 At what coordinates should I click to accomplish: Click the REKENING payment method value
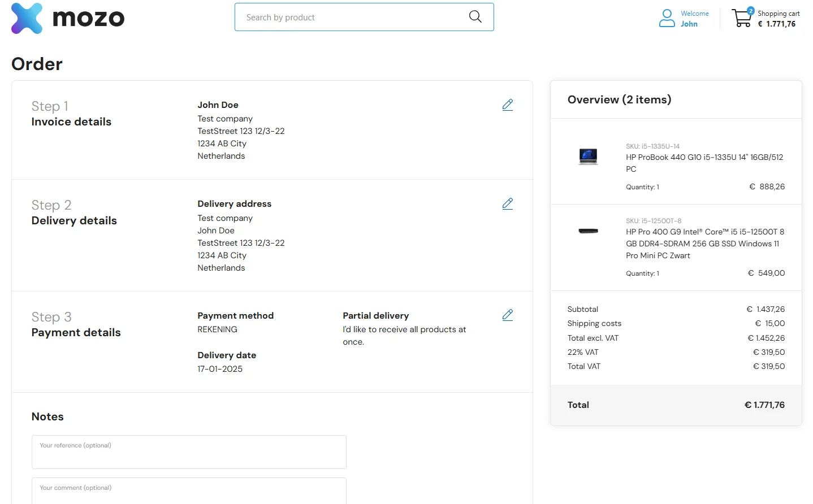[x=217, y=329]
